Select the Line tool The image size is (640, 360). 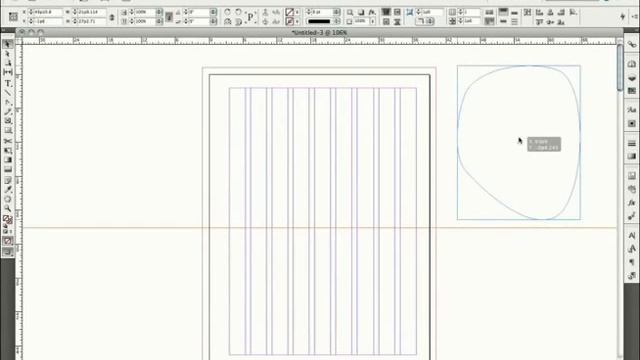point(7,93)
